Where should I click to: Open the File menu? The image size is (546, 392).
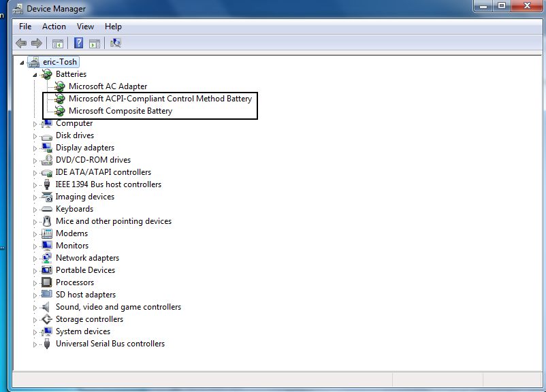pyautogui.click(x=25, y=27)
